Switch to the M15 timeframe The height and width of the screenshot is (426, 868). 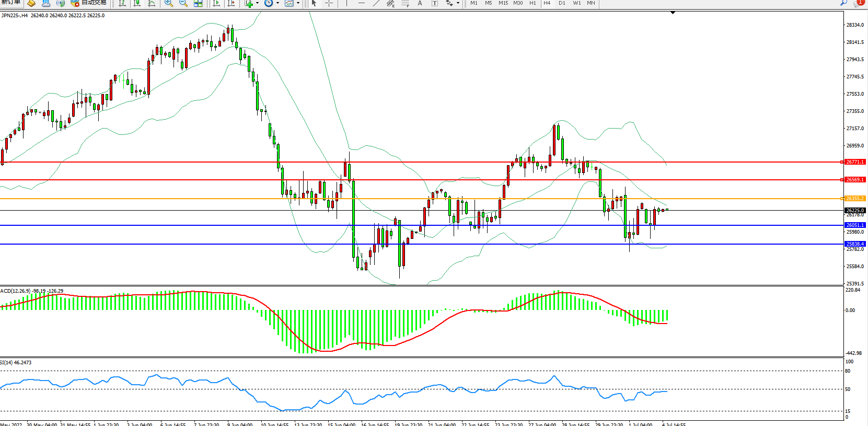point(503,3)
